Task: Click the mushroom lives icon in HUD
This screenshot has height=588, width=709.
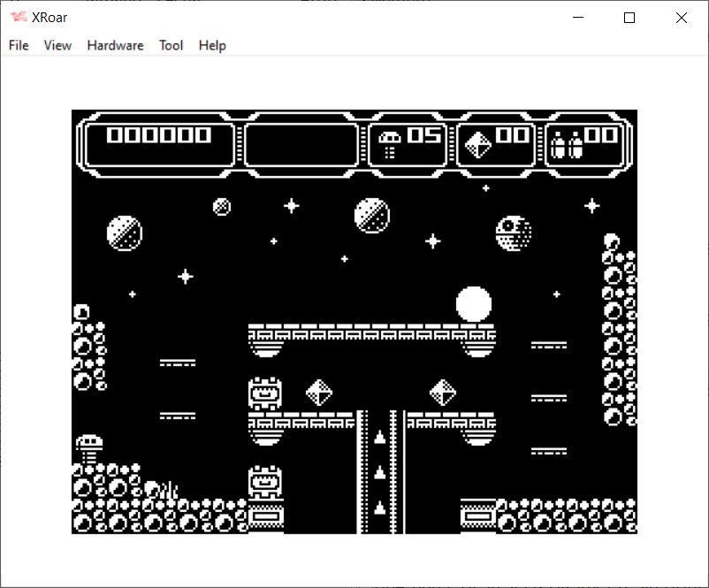Action: coord(389,143)
